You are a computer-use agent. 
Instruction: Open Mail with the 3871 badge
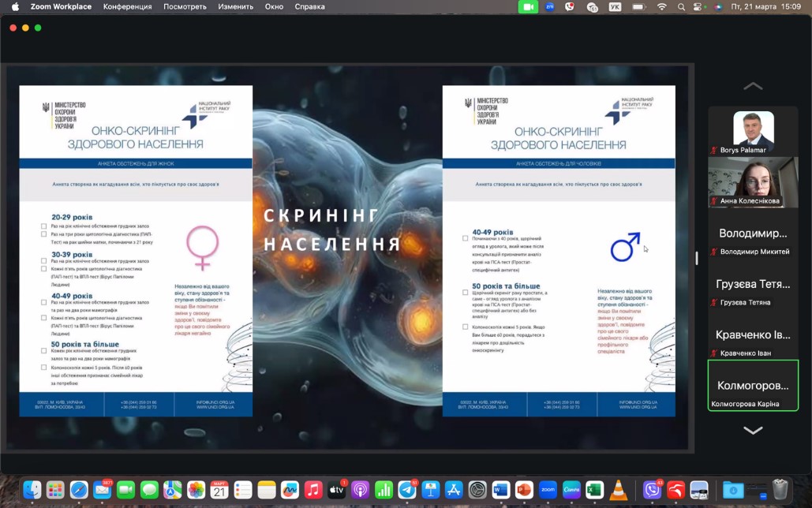[x=102, y=489]
